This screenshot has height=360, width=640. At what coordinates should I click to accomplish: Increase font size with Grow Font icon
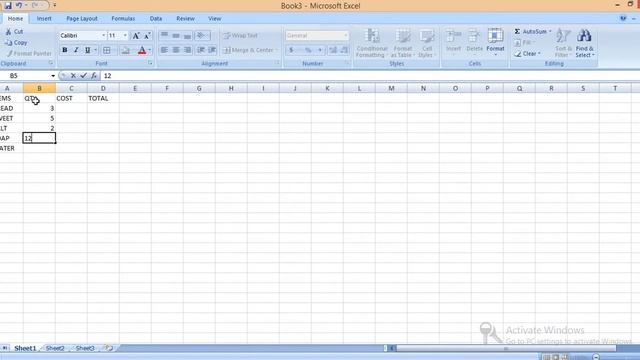click(x=136, y=36)
